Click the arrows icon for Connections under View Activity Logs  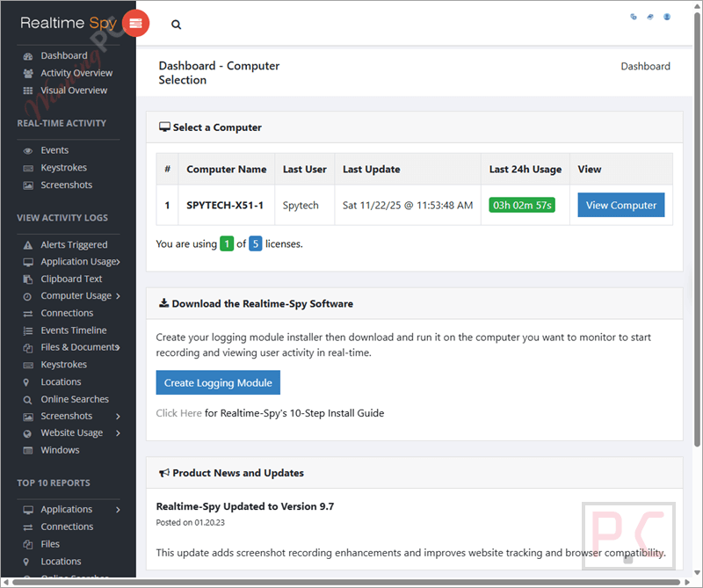point(28,314)
